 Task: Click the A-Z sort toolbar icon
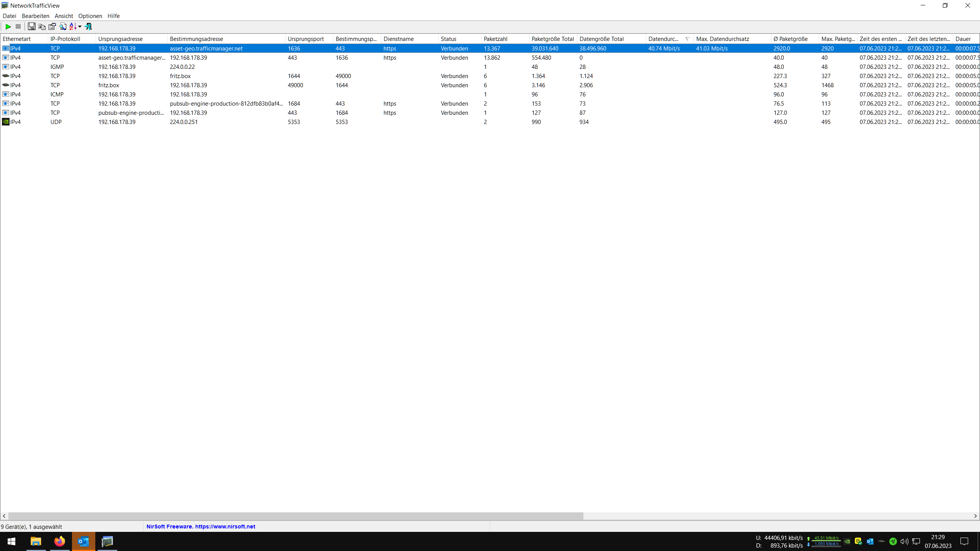pyautogui.click(x=73, y=26)
